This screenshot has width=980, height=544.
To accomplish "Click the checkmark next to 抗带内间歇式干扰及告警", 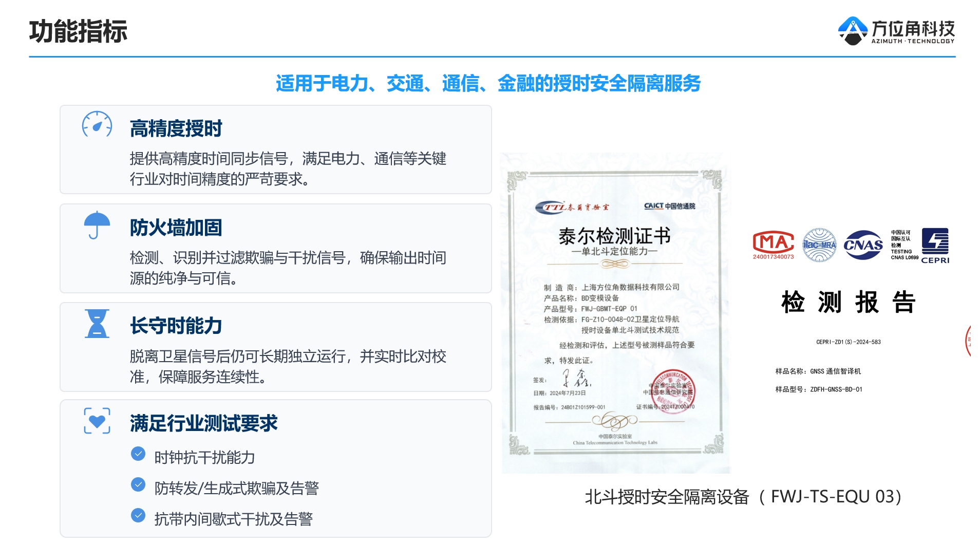I will (138, 515).
